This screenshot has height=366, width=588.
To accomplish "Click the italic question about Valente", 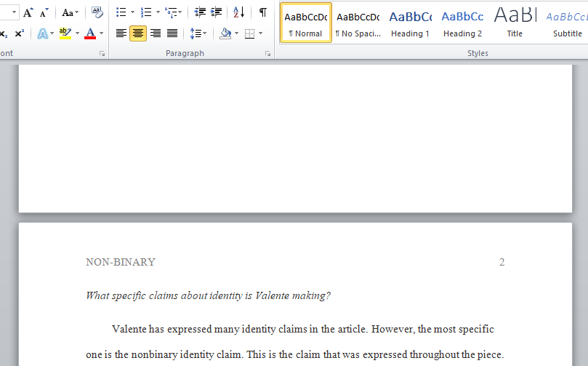I will (x=208, y=296).
